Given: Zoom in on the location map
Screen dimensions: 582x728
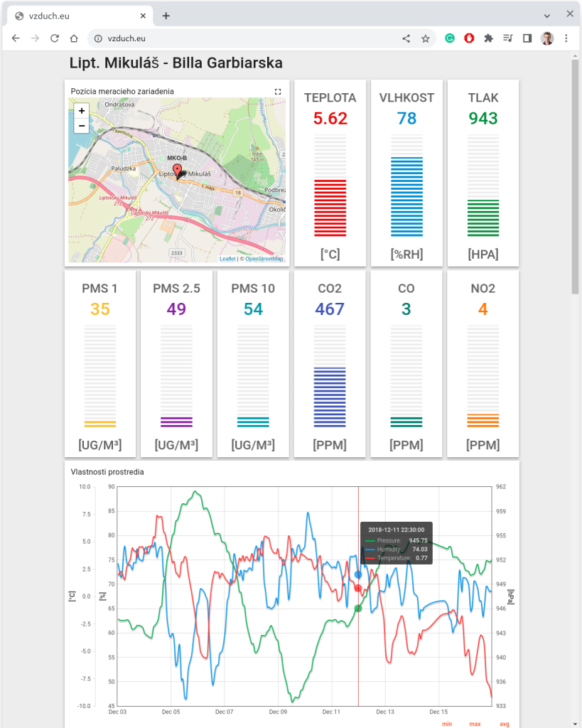Looking at the screenshot, I should [82, 111].
